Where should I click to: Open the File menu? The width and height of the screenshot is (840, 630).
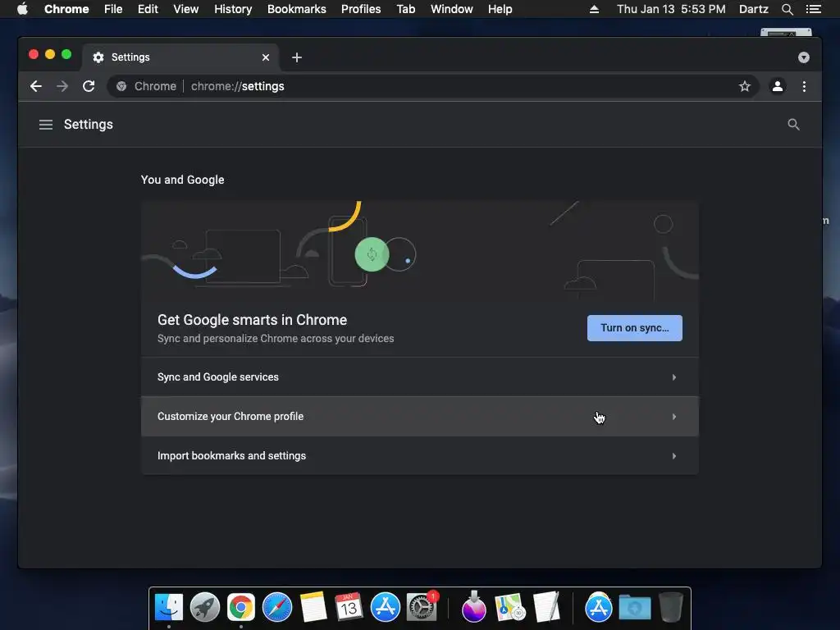113,9
